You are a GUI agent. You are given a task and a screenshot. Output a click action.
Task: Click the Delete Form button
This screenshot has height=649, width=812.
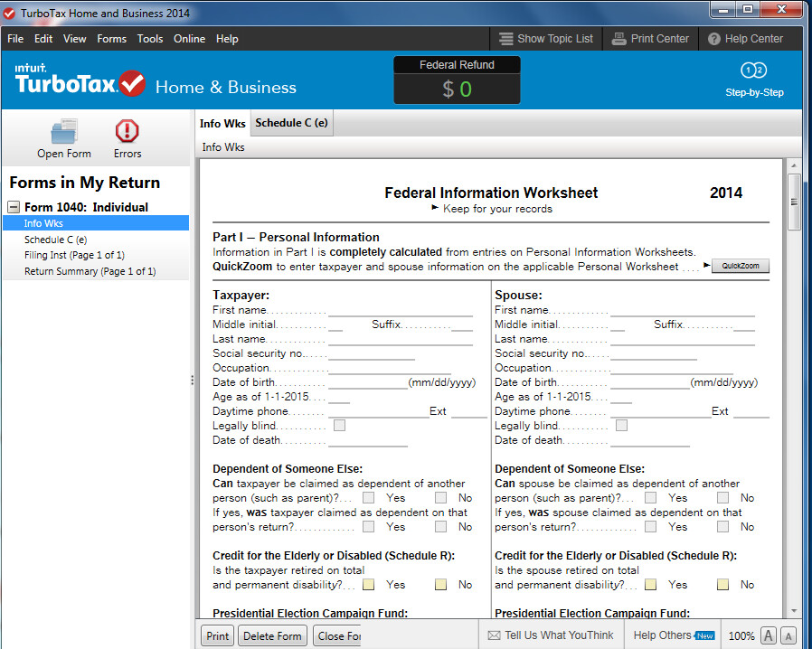(272, 636)
